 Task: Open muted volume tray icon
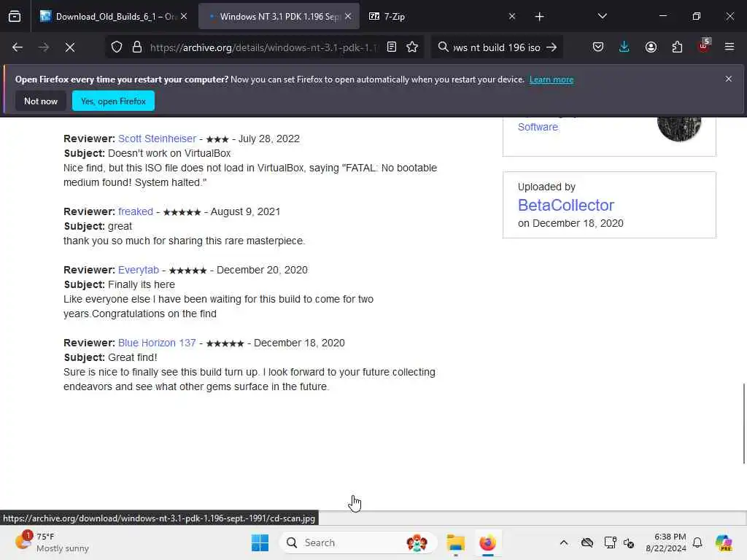pos(629,542)
